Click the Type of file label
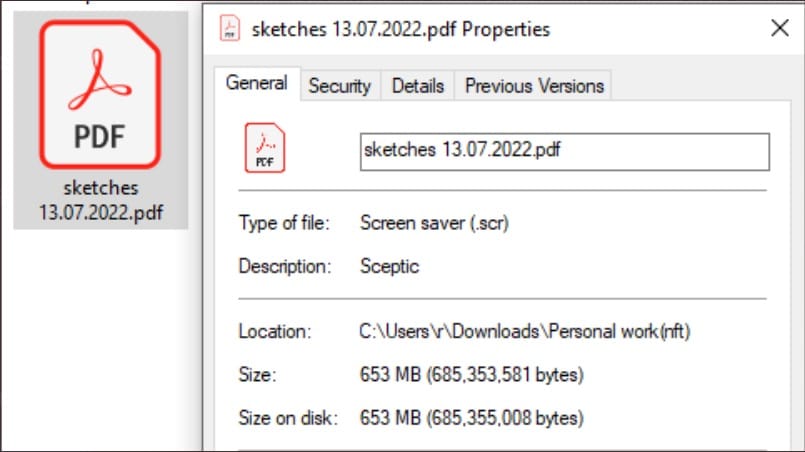 (284, 223)
